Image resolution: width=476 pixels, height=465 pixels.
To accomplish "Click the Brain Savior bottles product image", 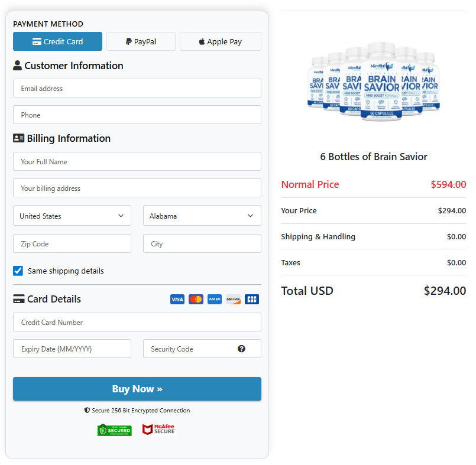I will click(373, 82).
